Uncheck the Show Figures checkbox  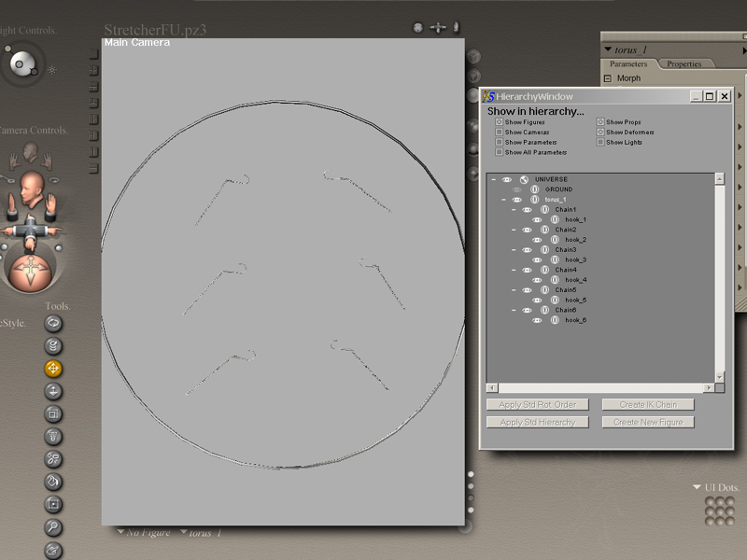tap(500, 122)
